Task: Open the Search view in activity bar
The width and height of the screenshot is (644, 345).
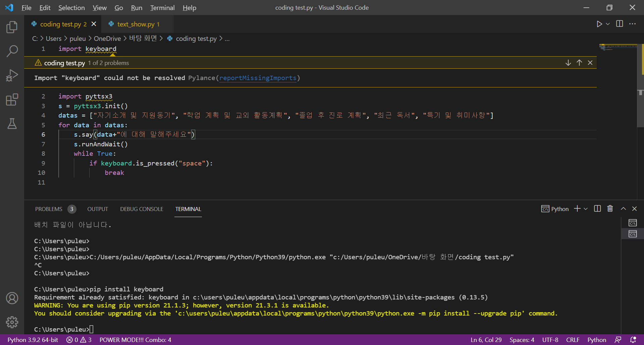Action: (12, 51)
